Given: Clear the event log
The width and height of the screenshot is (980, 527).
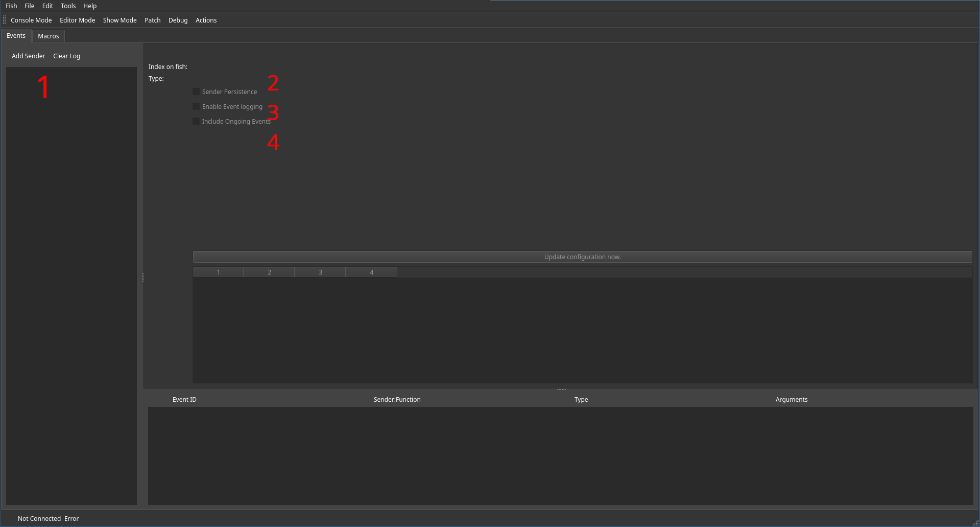Looking at the screenshot, I should tap(66, 56).
